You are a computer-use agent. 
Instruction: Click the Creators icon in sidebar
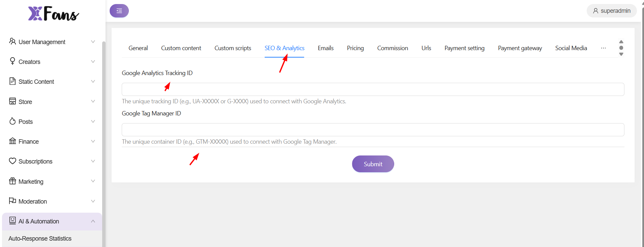point(12,61)
